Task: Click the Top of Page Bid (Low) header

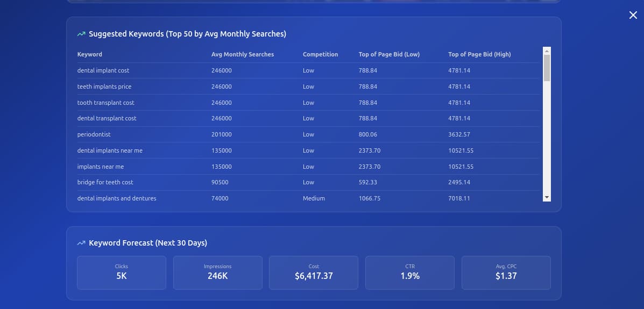Action: tap(389, 54)
